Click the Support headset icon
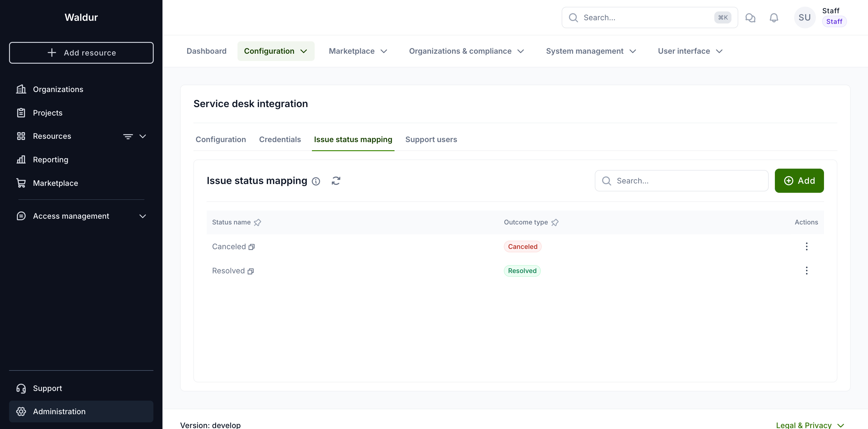 (x=21, y=389)
